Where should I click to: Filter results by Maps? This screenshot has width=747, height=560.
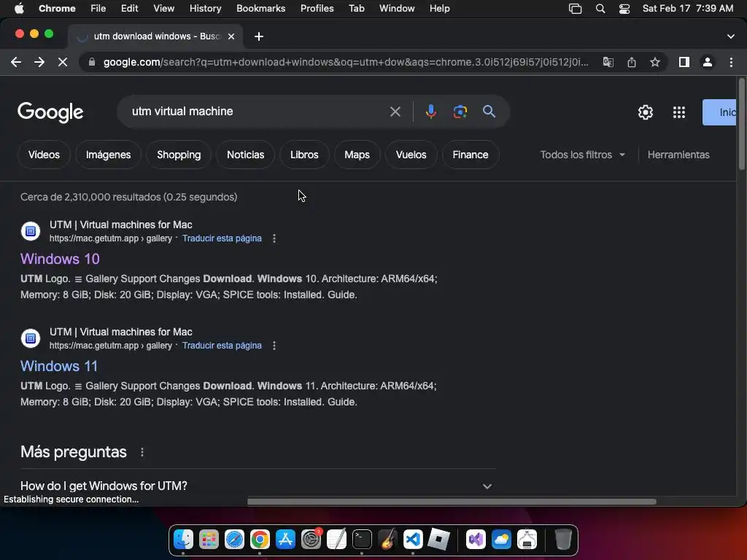pos(357,155)
